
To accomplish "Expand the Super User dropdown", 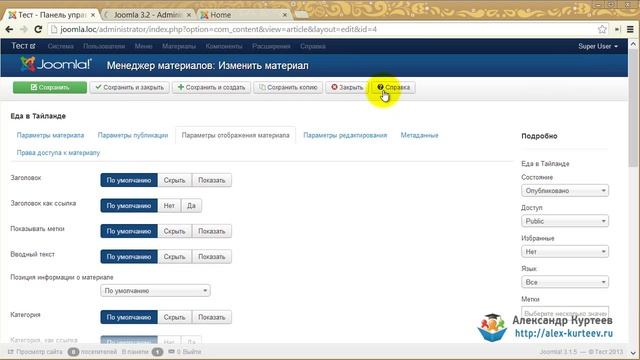I will tap(598, 47).
